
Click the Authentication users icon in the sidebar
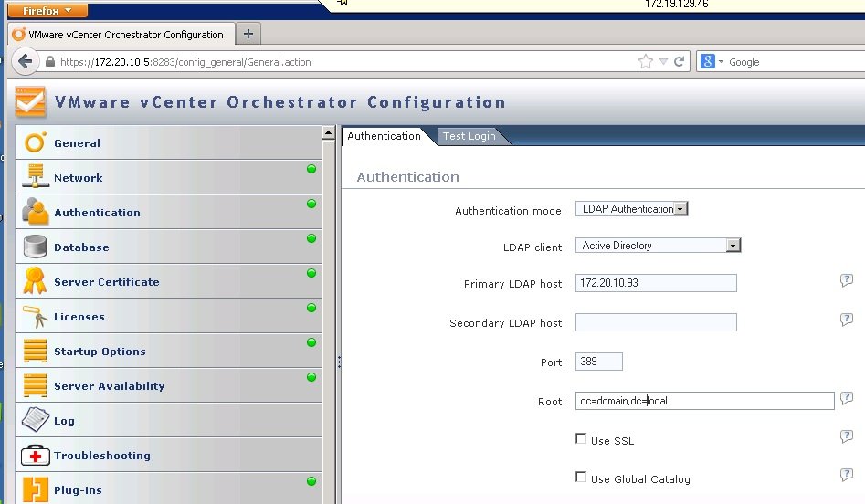pyautogui.click(x=36, y=212)
